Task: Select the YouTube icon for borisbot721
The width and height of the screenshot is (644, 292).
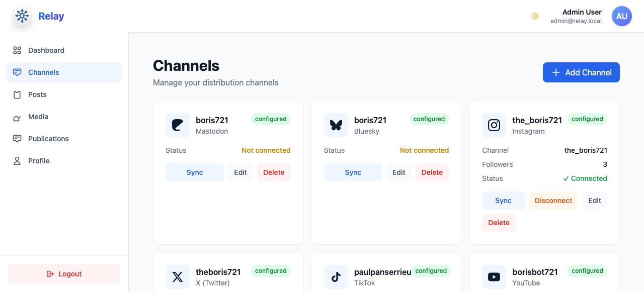Action: pyautogui.click(x=494, y=277)
